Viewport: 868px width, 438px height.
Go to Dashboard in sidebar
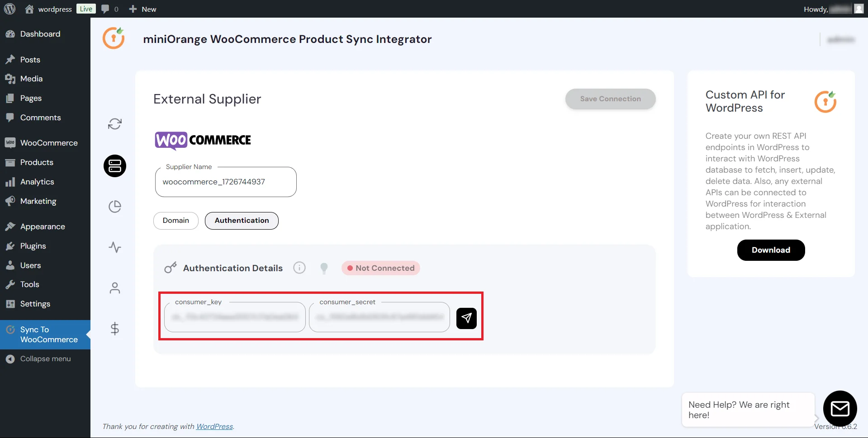(x=45, y=34)
